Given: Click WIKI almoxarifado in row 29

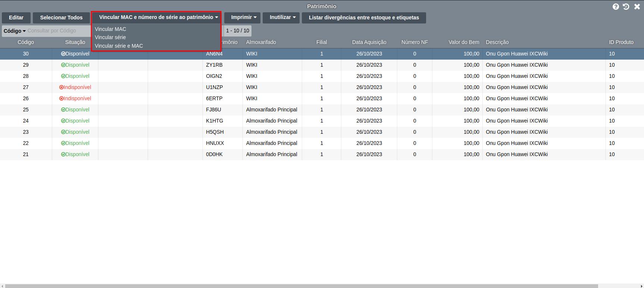Looking at the screenshot, I should point(251,65).
